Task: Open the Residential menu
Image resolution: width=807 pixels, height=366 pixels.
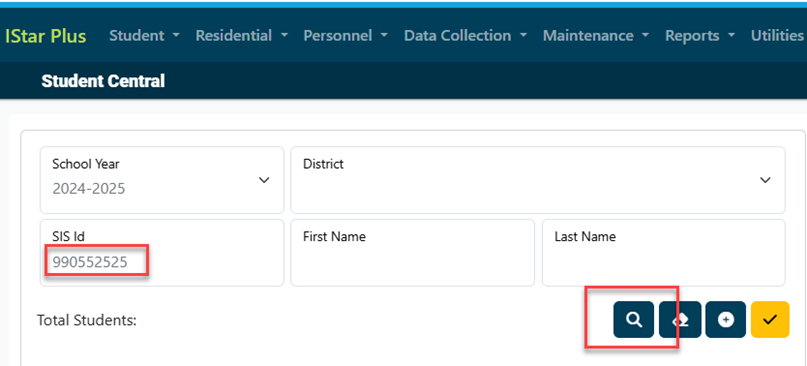Action: click(x=242, y=36)
